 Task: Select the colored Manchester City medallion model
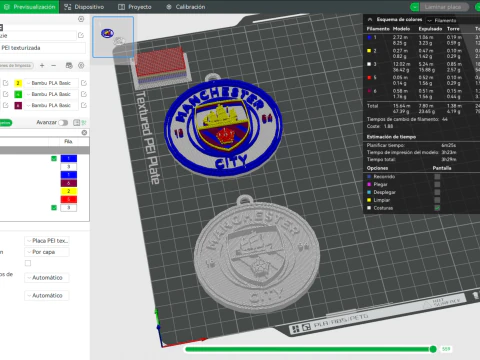click(223, 128)
